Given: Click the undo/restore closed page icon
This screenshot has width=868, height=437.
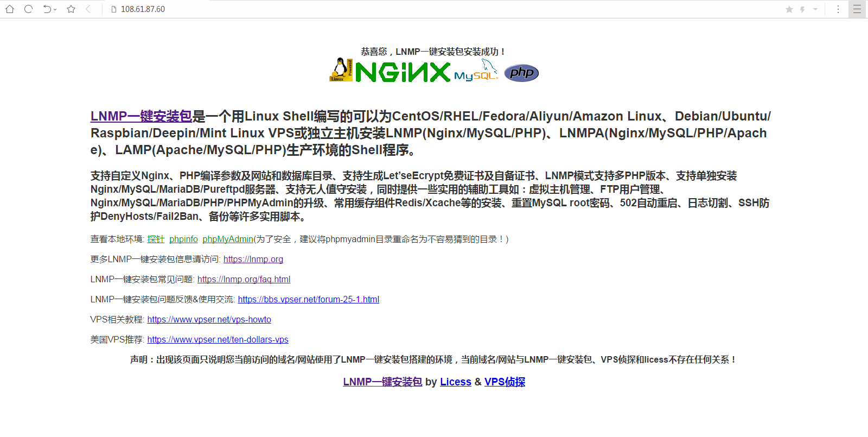Looking at the screenshot, I should coord(47,9).
